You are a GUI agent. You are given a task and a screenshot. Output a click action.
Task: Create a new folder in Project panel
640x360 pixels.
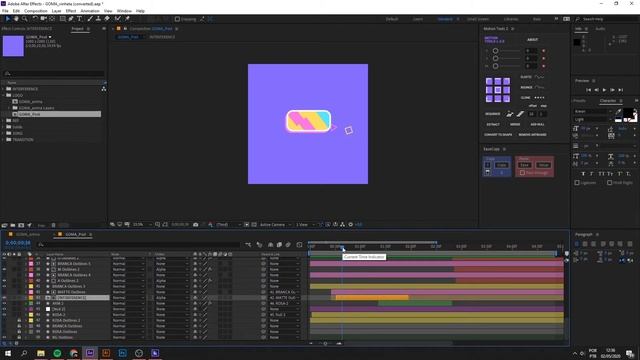pos(13,225)
